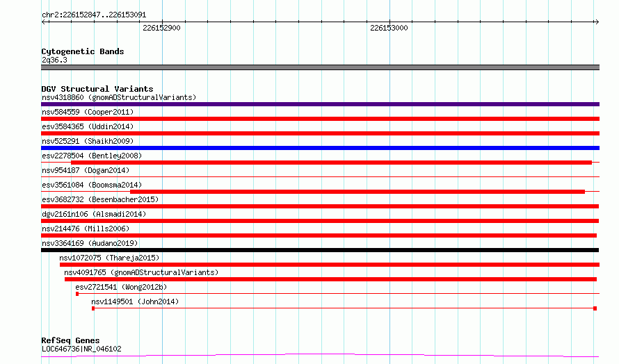Click the nsv4318860 (gnomADStructuralVariants) label

[119, 97]
